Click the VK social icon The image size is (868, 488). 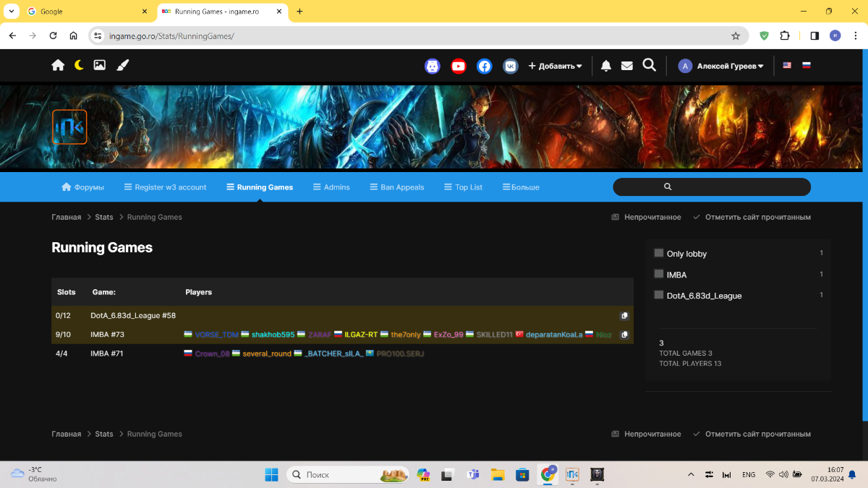pos(511,66)
